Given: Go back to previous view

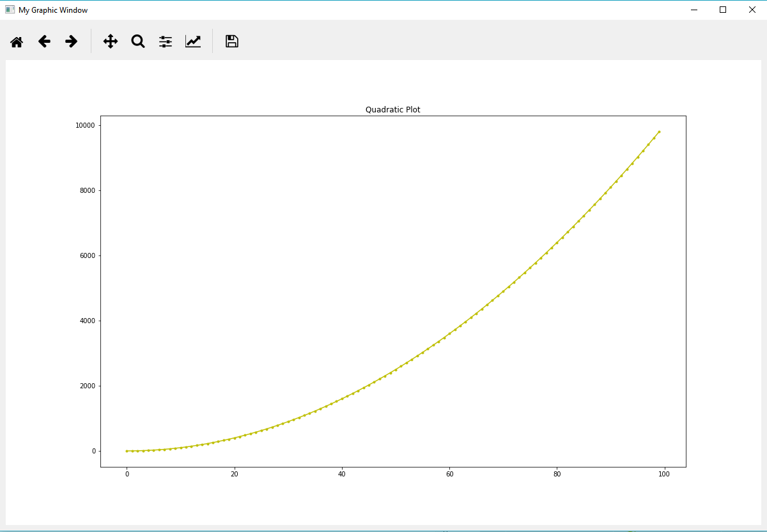Looking at the screenshot, I should click(43, 41).
